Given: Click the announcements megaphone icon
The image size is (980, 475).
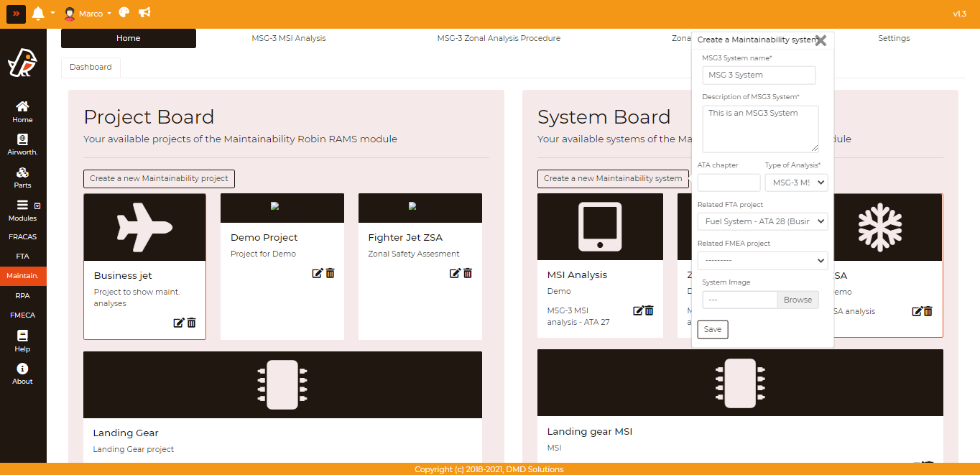Looking at the screenshot, I should pyautogui.click(x=144, y=13).
